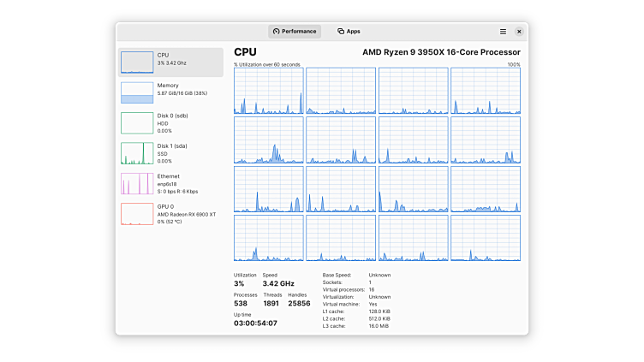Click the AMD Ryzen 9 3950X processor title
Viewport: 644px width, 362px height.
[441, 52]
